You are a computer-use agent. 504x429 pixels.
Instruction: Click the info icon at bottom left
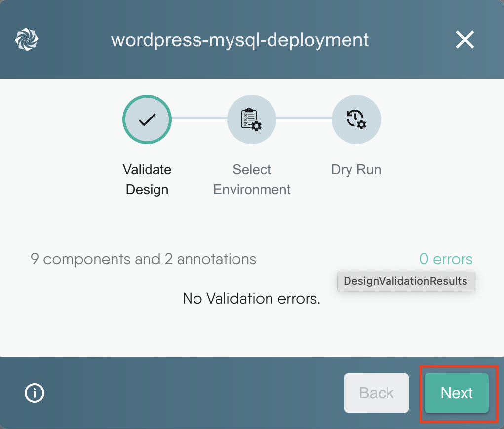click(x=34, y=393)
